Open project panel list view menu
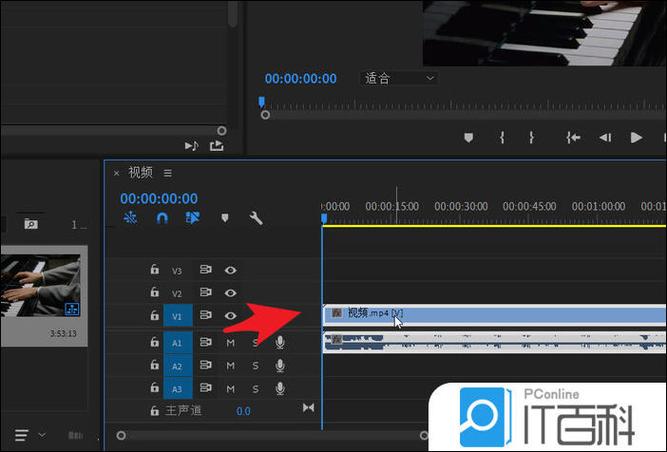The height and width of the screenshot is (452, 667). click(x=21, y=435)
